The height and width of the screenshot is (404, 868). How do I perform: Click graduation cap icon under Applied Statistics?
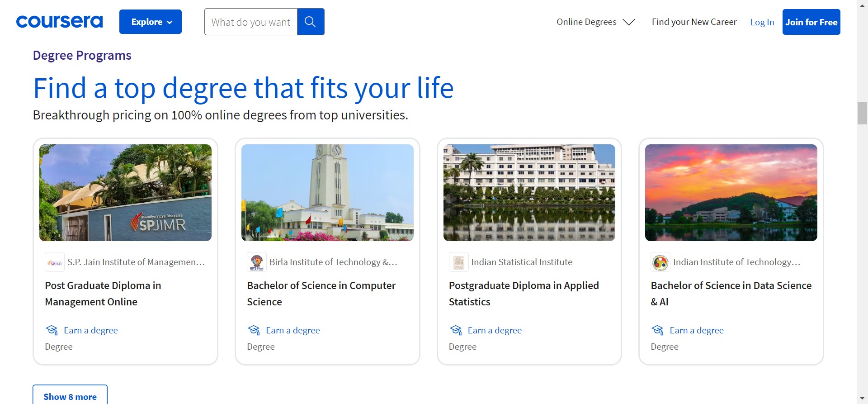(456, 330)
